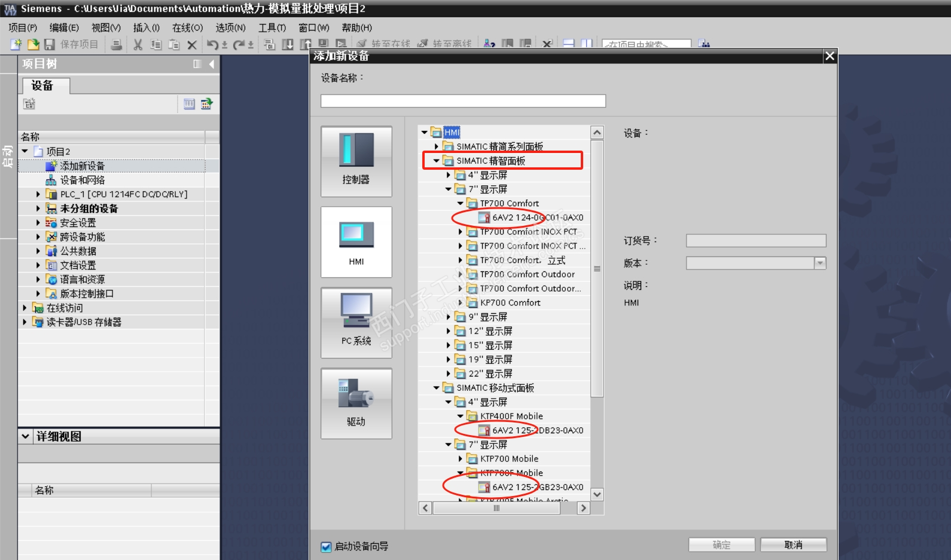Click the device tree horizontal scrollbar

coord(496,508)
